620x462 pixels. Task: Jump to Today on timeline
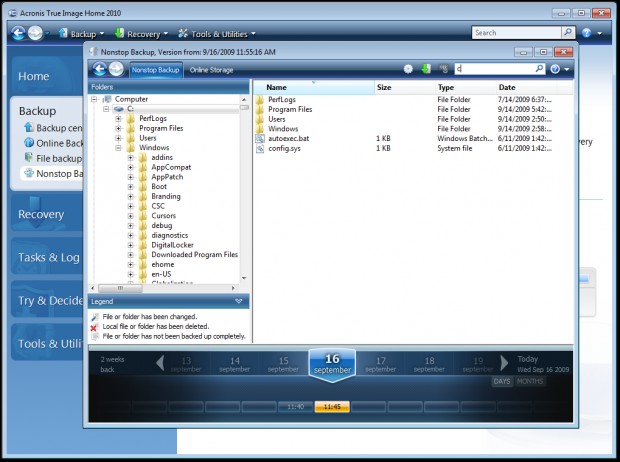(x=542, y=364)
